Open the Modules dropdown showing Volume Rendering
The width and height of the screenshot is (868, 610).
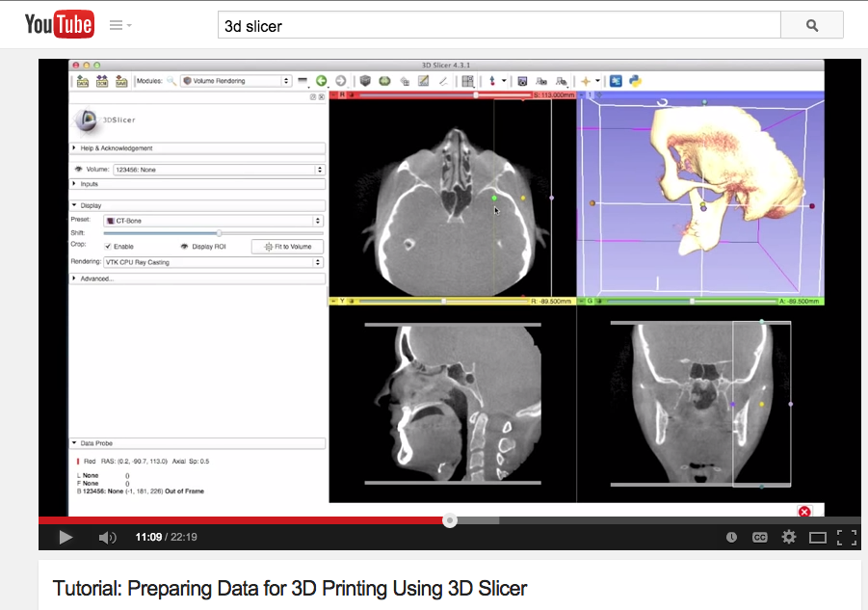pos(236,81)
